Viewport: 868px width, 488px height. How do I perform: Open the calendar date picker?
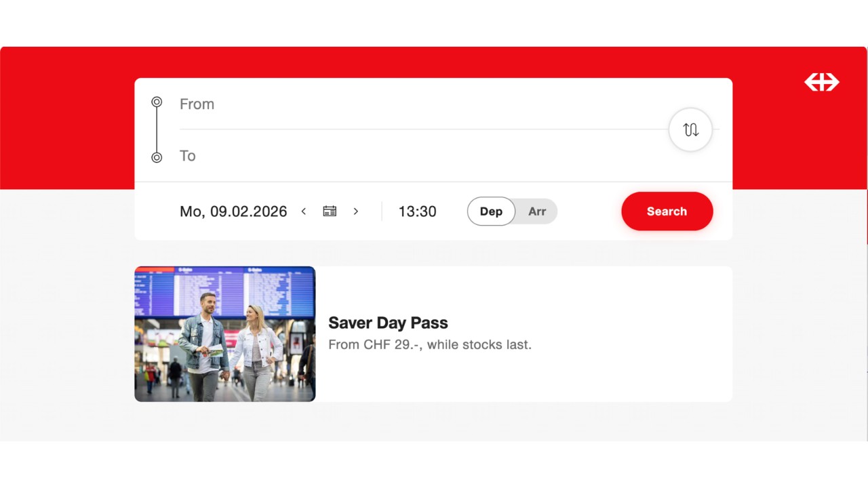click(x=330, y=211)
